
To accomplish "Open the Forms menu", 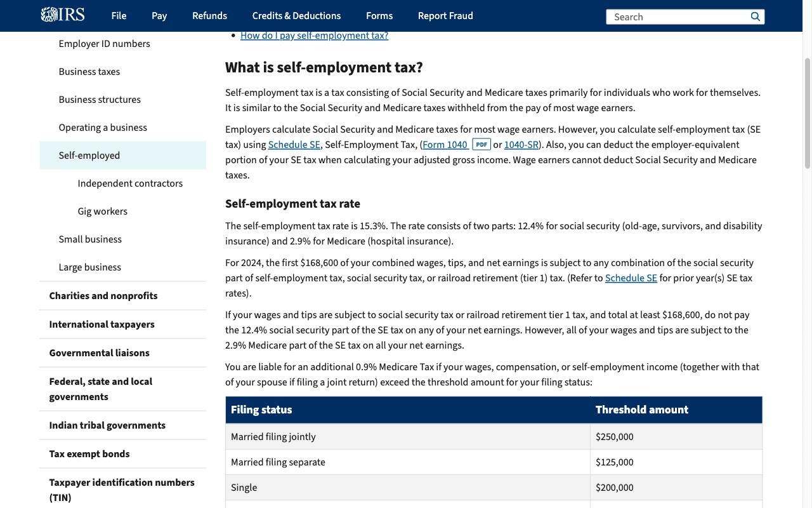I will [x=379, y=16].
